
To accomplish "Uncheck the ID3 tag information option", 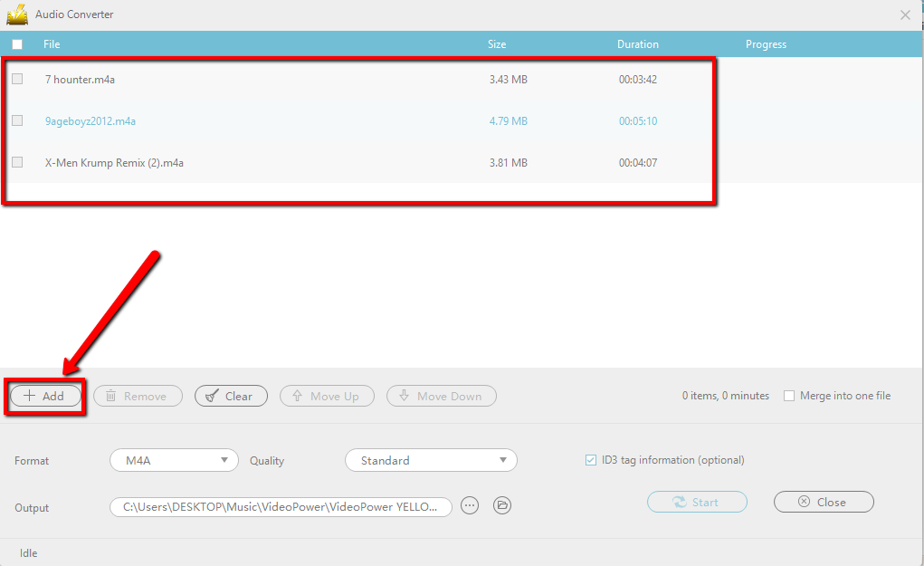I will tap(592, 460).
